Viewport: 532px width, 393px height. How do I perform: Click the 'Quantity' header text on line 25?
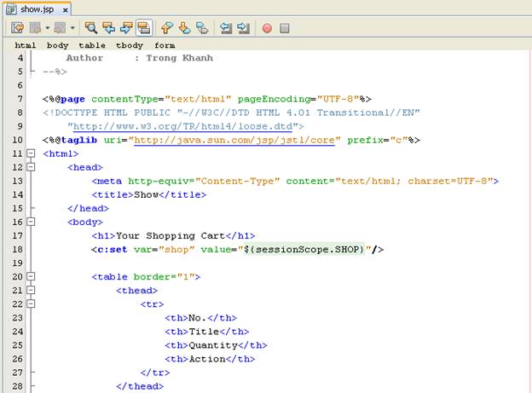[x=213, y=345]
